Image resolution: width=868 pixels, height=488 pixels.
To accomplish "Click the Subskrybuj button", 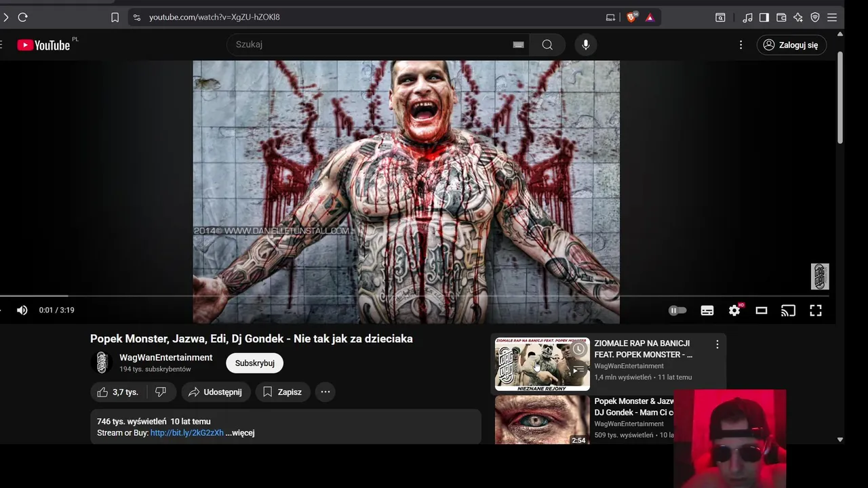I will (x=254, y=363).
